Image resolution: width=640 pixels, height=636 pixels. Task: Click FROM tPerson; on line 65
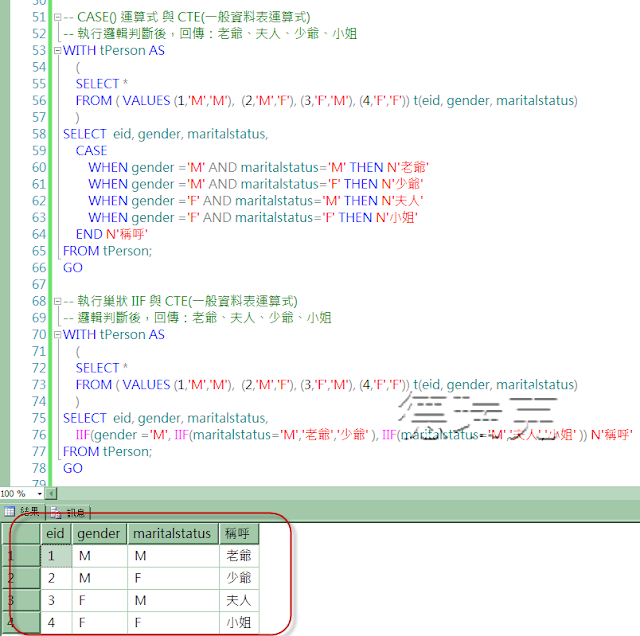pyautogui.click(x=107, y=251)
